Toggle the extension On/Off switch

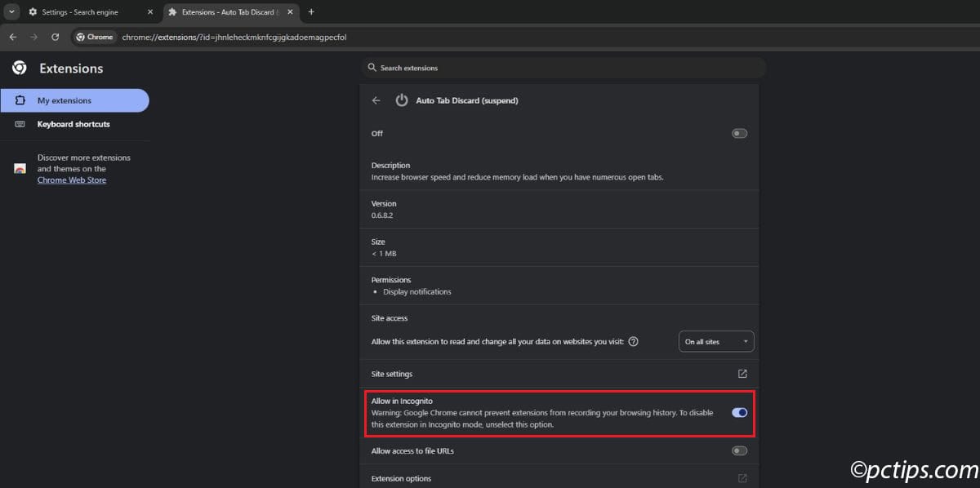coord(739,133)
